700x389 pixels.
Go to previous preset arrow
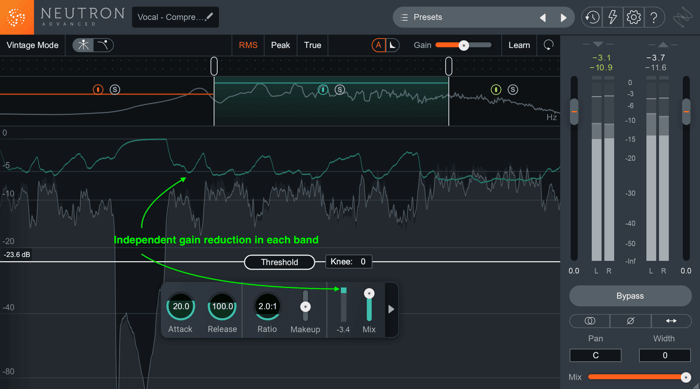543,17
